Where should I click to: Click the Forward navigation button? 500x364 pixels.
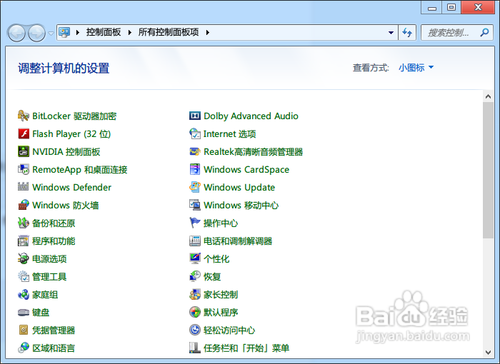[37, 33]
